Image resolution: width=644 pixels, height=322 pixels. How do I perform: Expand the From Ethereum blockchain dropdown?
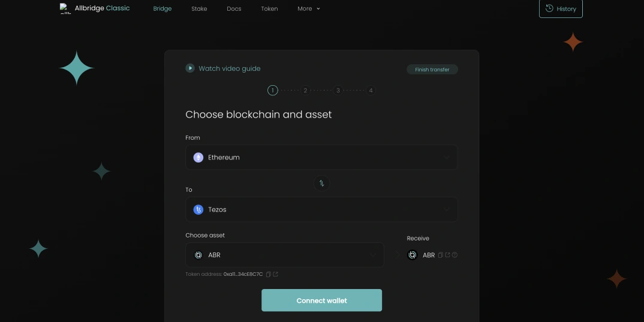click(446, 157)
